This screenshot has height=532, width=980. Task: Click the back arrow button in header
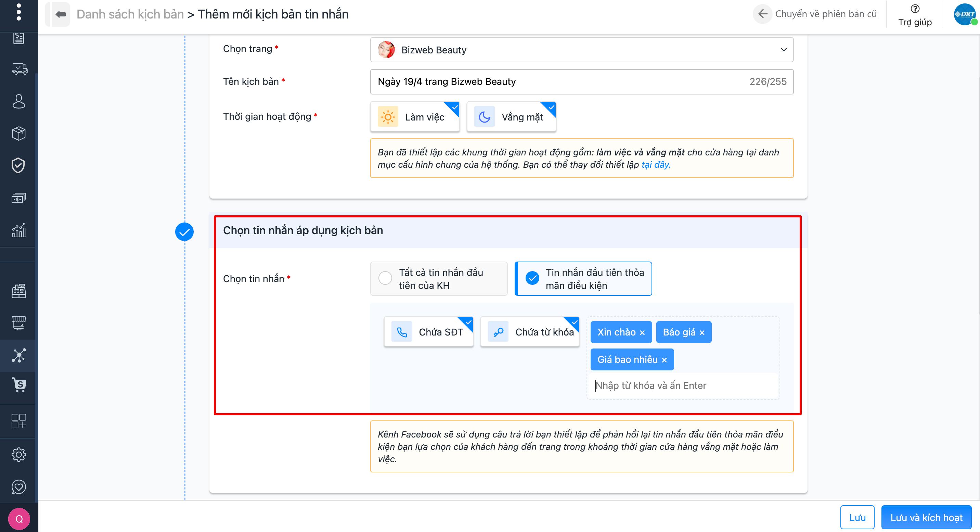click(61, 14)
